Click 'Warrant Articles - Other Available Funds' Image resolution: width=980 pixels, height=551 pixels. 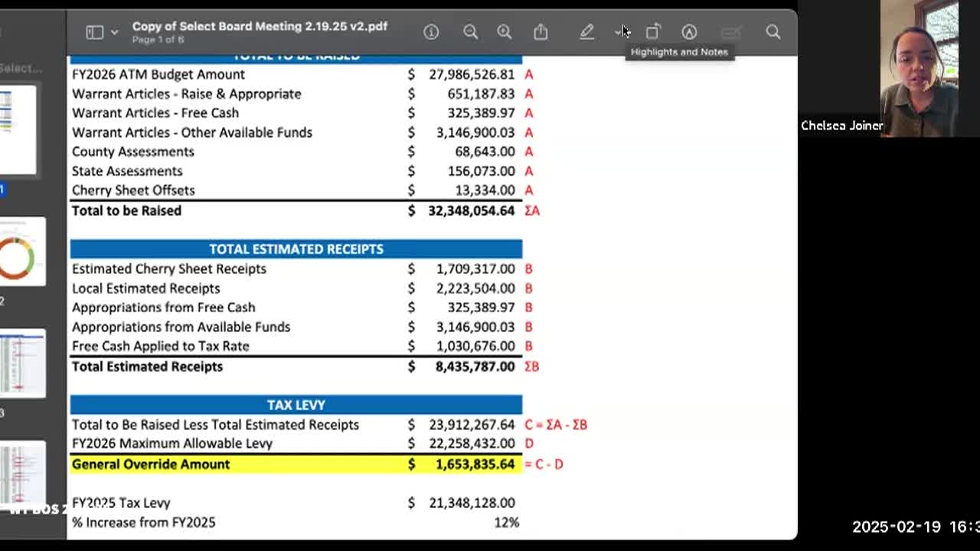(x=192, y=132)
